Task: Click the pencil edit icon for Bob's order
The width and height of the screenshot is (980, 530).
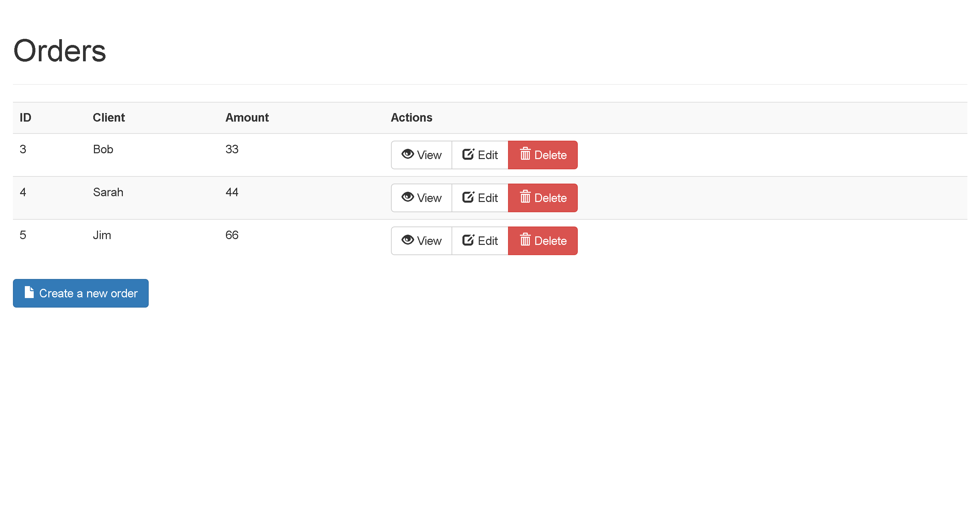Action: point(468,154)
